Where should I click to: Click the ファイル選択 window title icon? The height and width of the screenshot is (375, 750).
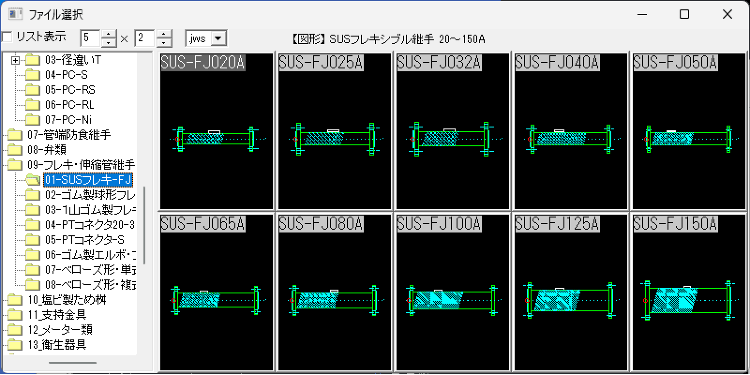(14, 14)
